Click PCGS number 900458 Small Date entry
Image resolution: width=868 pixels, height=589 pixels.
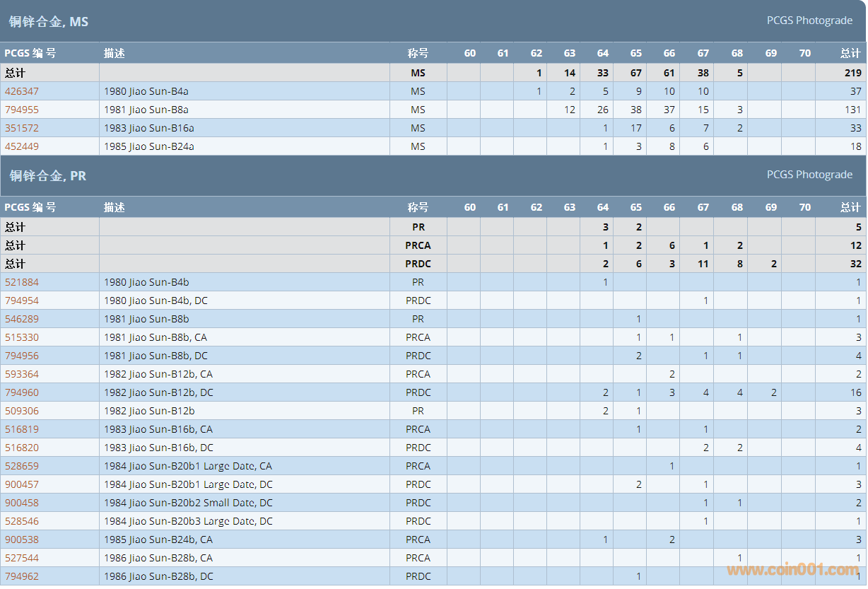(x=22, y=503)
